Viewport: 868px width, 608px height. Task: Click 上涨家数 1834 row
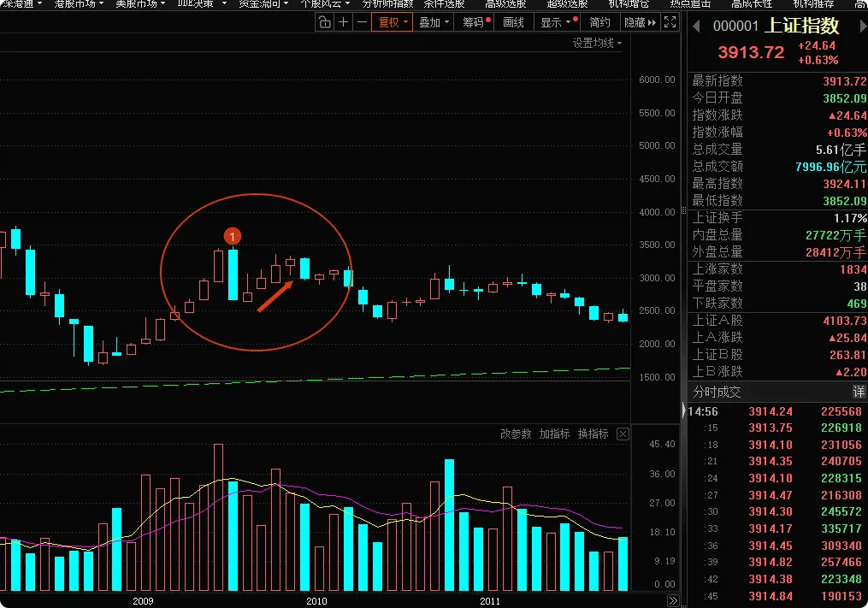777,269
